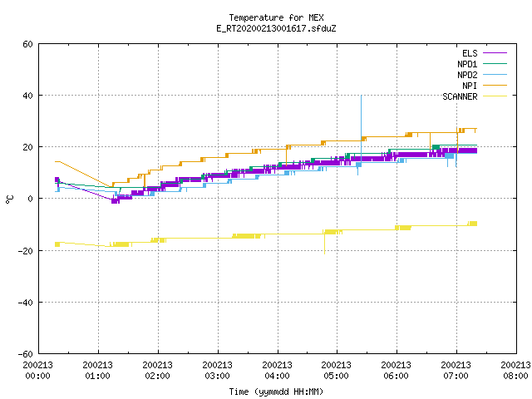Click the NPD2 legend label
Viewport: 532px width, 399px height.
pyautogui.click(x=467, y=75)
